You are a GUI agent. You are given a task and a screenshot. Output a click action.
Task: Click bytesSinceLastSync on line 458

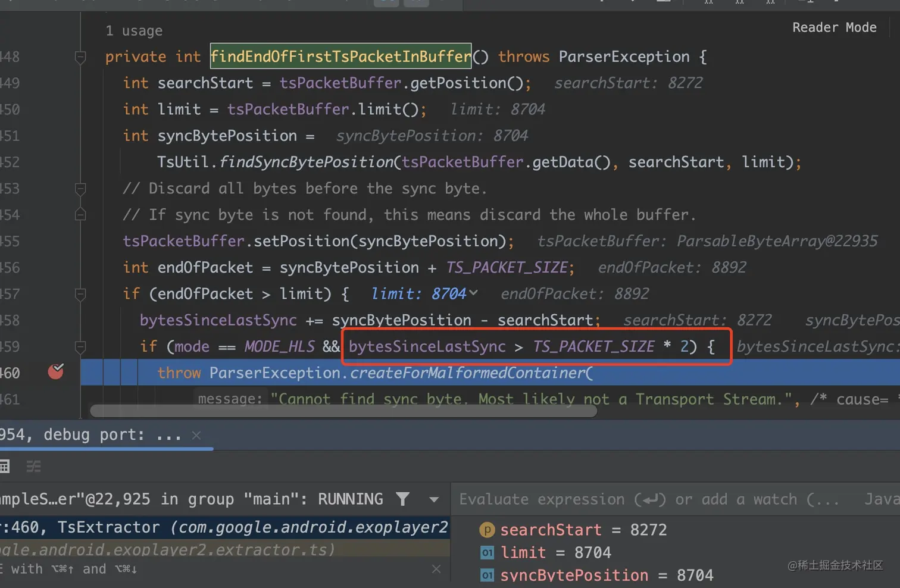click(218, 320)
